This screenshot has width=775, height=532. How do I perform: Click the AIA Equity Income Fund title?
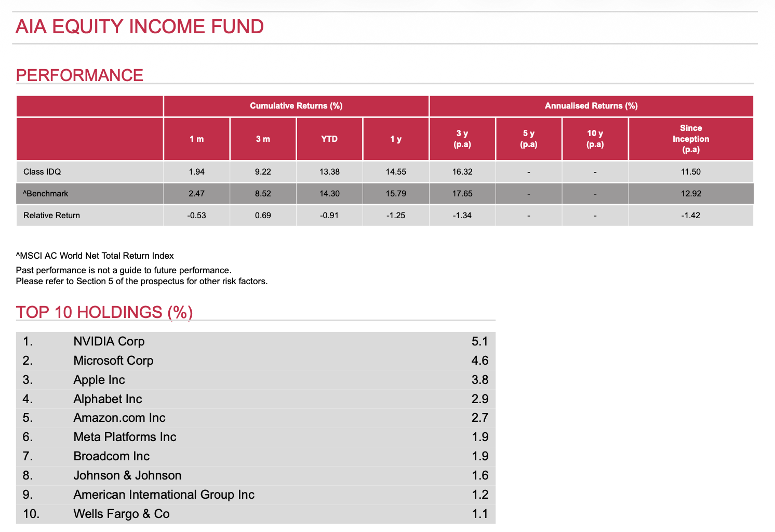click(140, 26)
